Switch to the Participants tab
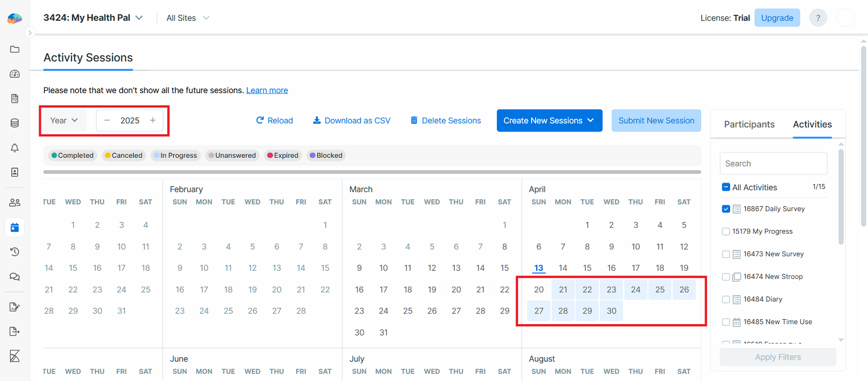868x381 pixels. click(749, 124)
